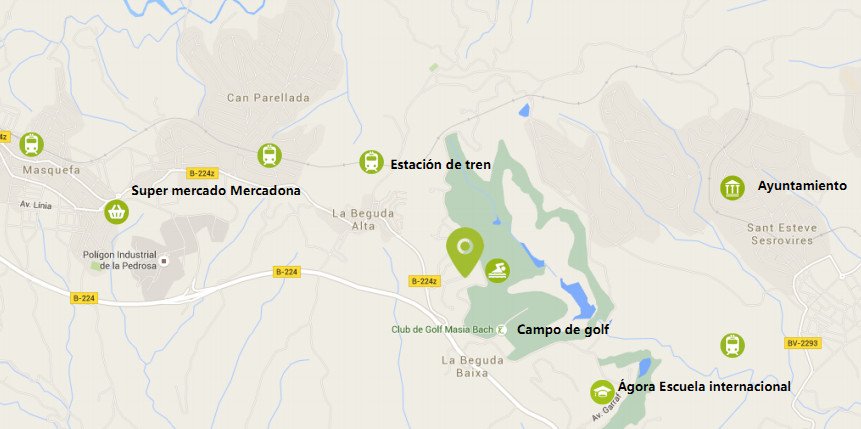Viewport: 861px width, 429px height.
Task: Click the Club de Golf Masia Bach label
Action: pos(443,330)
